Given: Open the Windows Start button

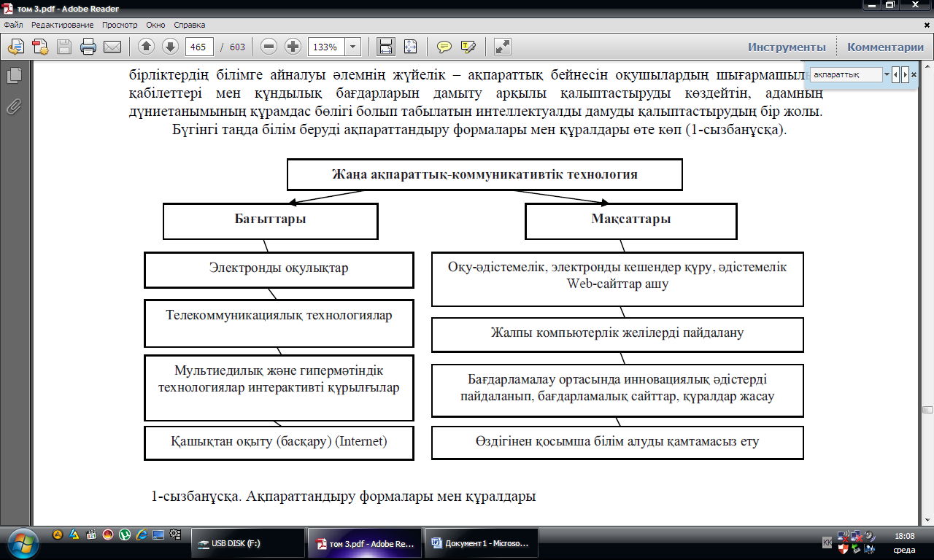Looking at the screenshot, I should coord(23,543).
